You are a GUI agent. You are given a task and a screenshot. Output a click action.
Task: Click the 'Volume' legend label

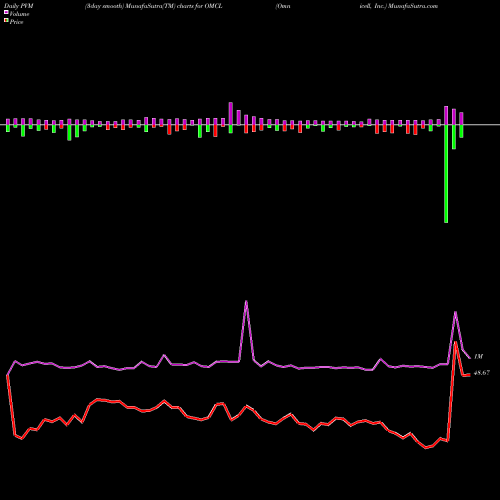coord(19,14)
